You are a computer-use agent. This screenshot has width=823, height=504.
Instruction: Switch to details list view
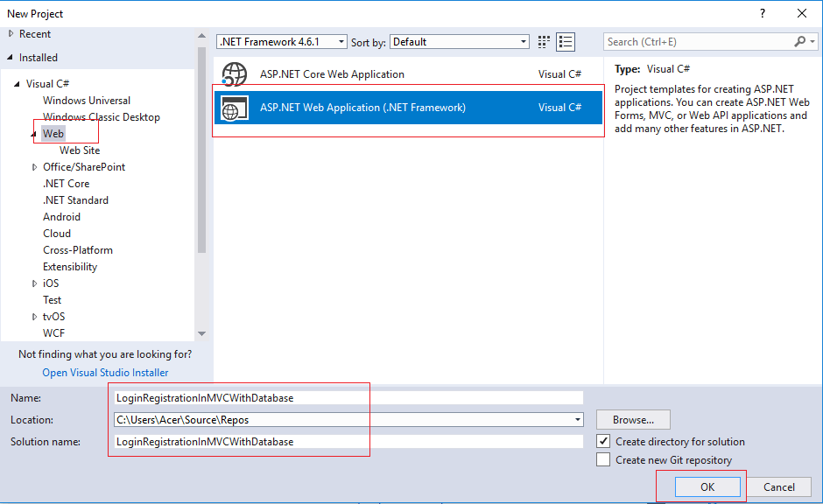[x=566, y=41]
